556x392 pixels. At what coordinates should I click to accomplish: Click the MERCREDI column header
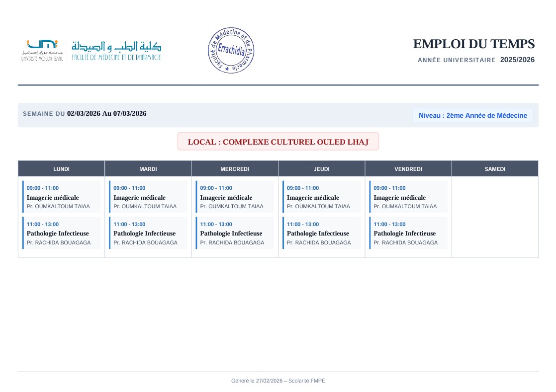[x=235, y=169]
